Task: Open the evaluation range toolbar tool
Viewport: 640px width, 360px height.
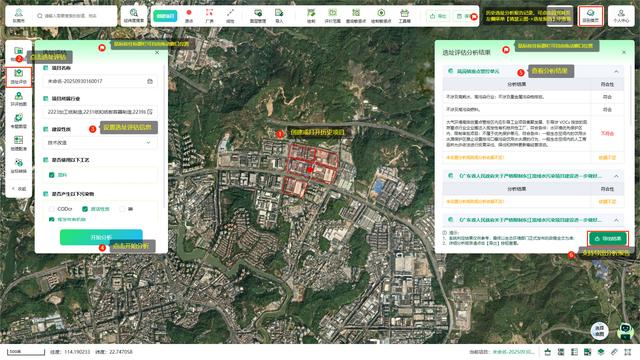Action: (333, 16)
